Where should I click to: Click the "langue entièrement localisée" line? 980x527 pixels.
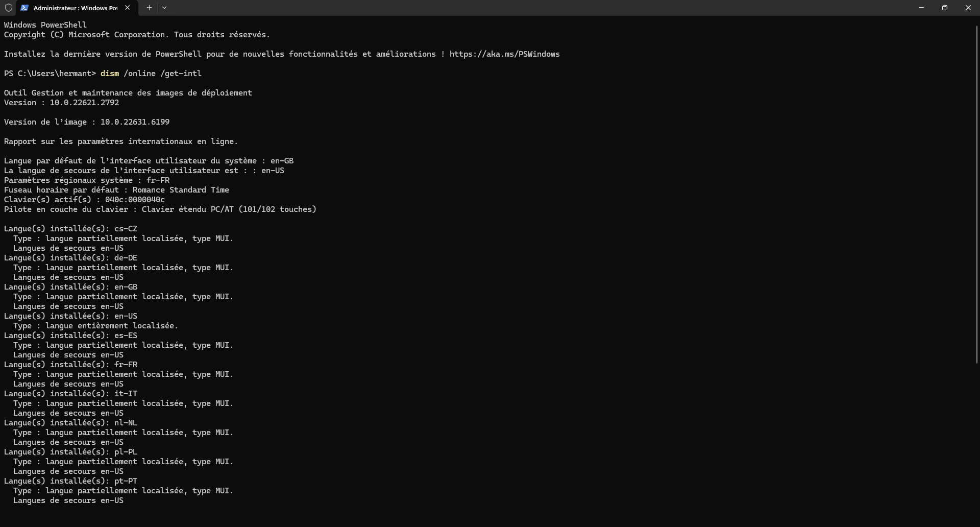111,326
